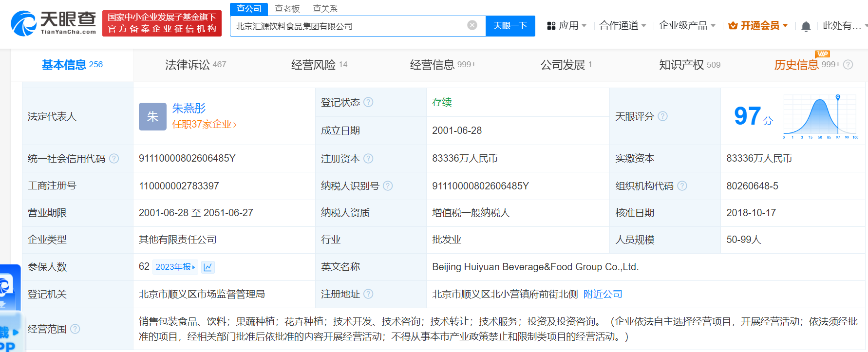Select the 查老板 search tab
Image resolution: width=868 pixels, height=352 pixels.
click(x=287, y=9)
